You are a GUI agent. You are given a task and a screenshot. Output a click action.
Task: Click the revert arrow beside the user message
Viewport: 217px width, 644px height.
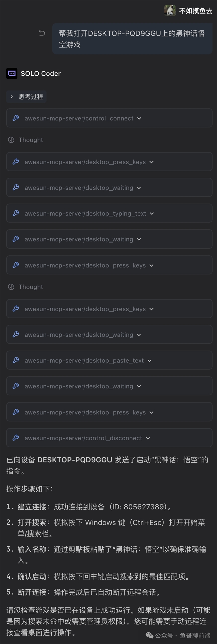[x=42, y=33]
